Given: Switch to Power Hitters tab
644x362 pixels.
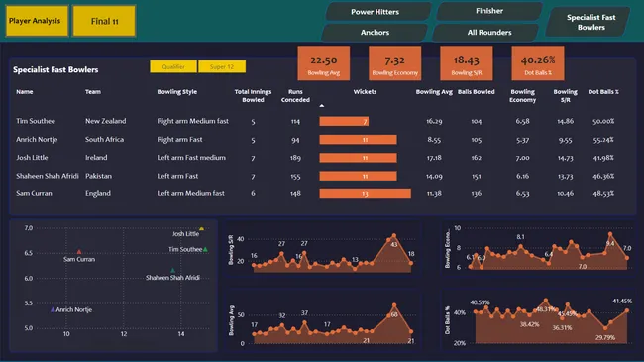Looking at the screenshot, I should pos(375,12).
